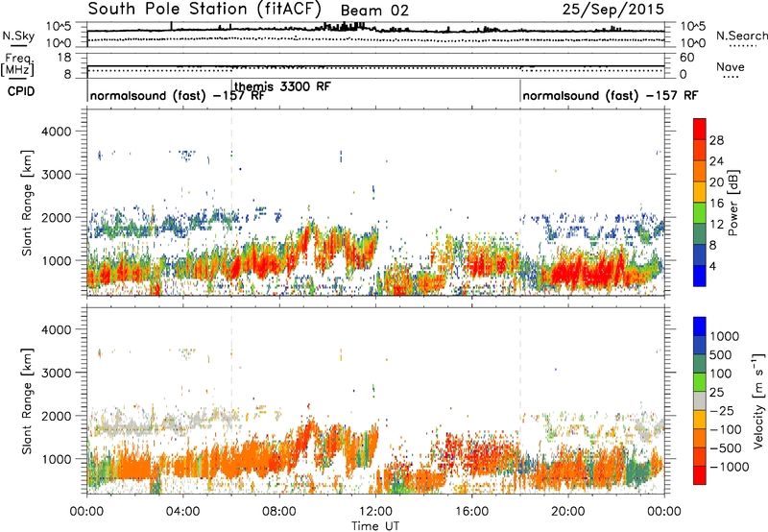Click the 'Power [dB]' colorbar title
This screenshot has height=532, width=768.
pos(732,203)
